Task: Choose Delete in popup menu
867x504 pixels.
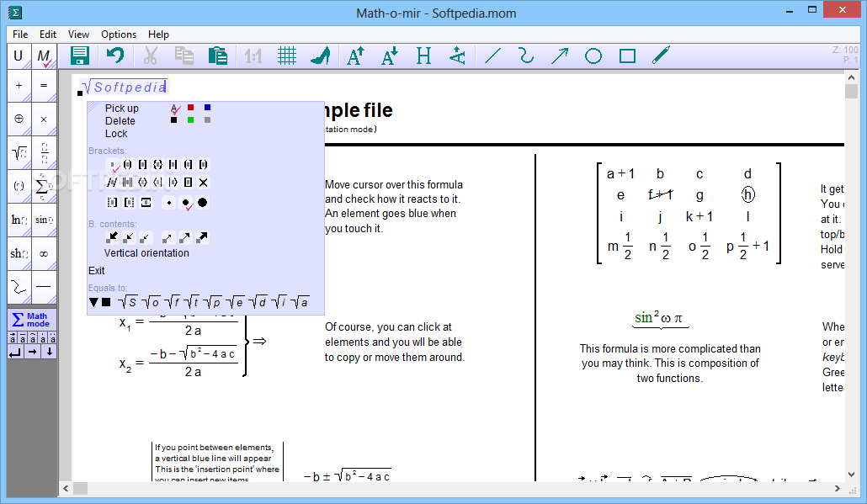Action: pos(120,121)
